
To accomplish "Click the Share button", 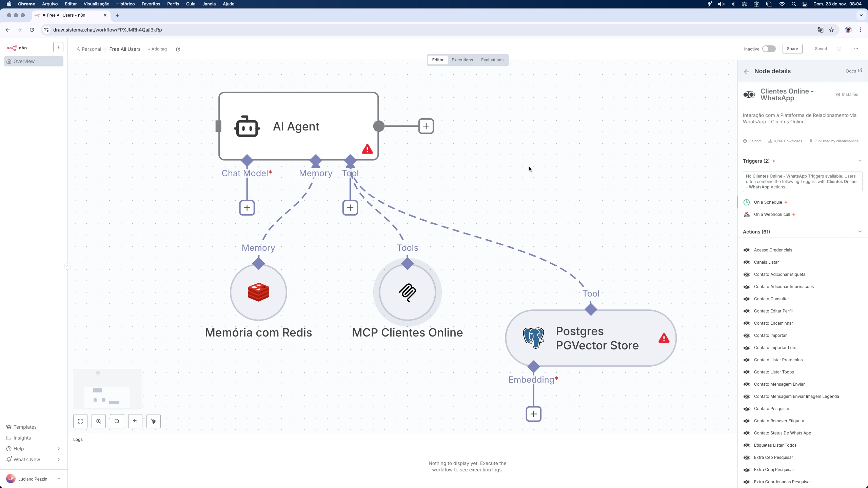I will (x=792, y=49).
